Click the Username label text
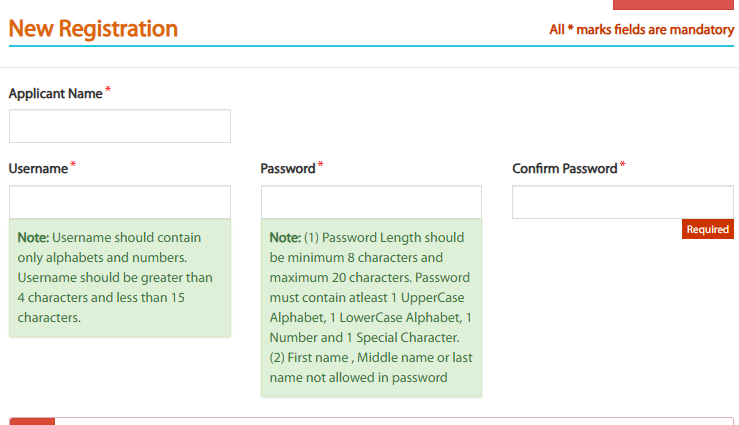The image size is (739, 425). point(38,169)
